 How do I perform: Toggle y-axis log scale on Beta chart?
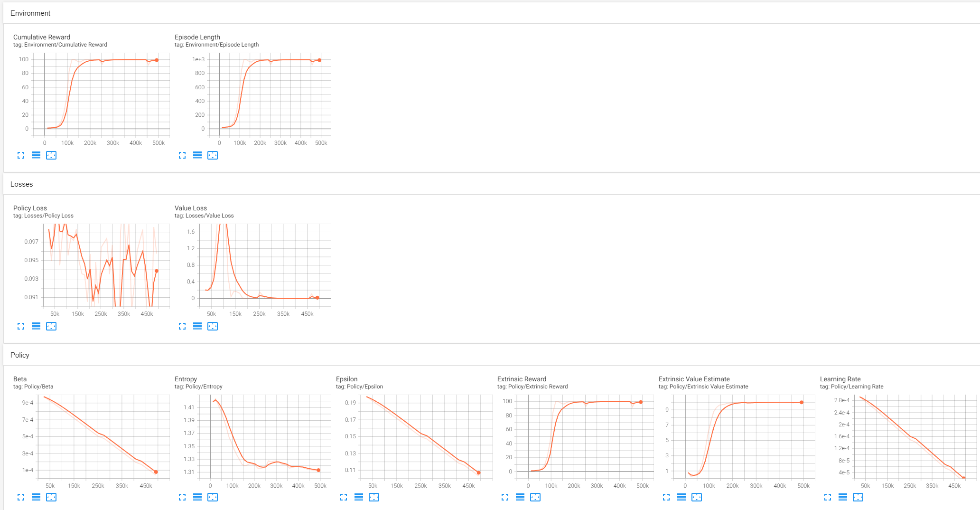[x=36, y=497]
